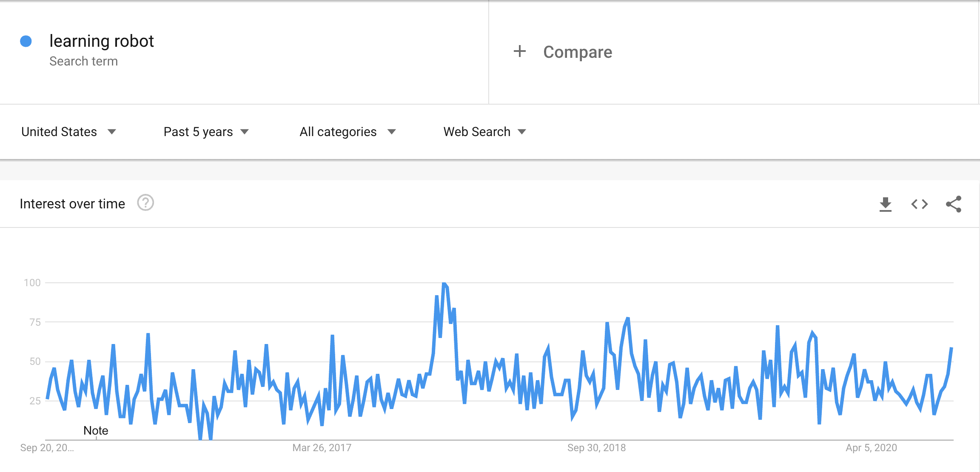Viewport: 980px width, 472px height.
Task: Click the Compare option
Action: point(577,51)
